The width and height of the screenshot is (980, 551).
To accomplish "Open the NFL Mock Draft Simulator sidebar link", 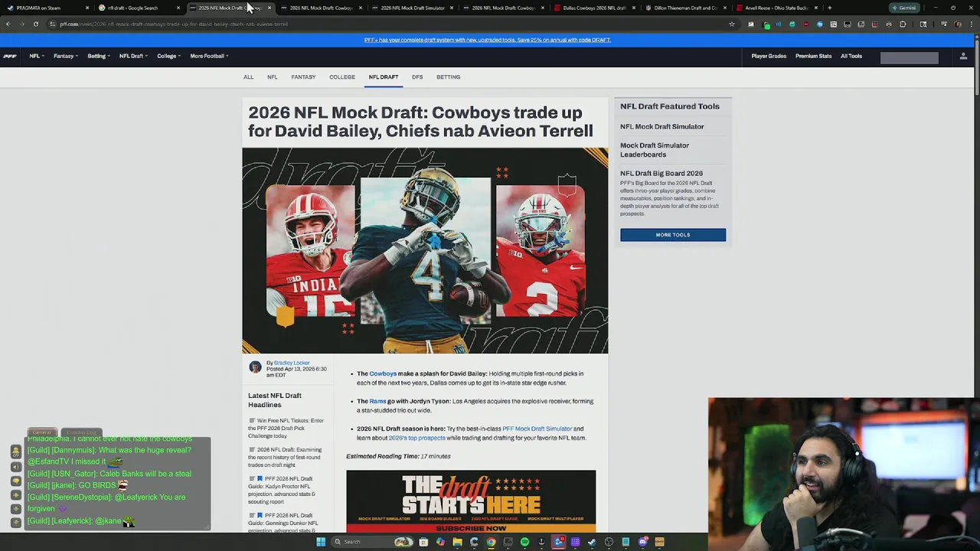I will [x=662, y=126].
